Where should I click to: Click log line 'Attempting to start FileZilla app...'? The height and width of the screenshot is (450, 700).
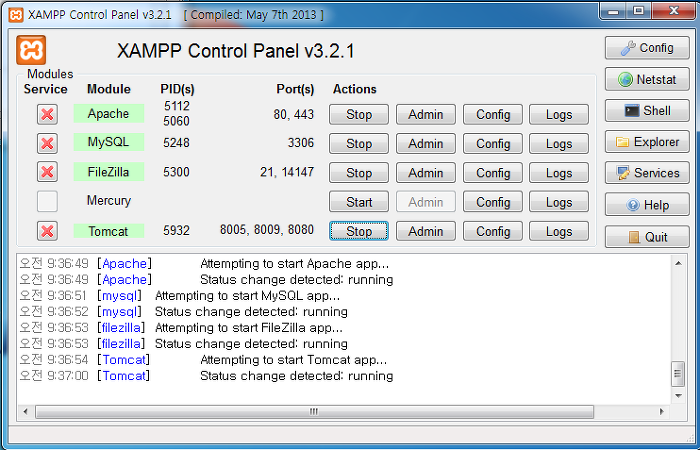pyautogui.click(x=249, y=328)
